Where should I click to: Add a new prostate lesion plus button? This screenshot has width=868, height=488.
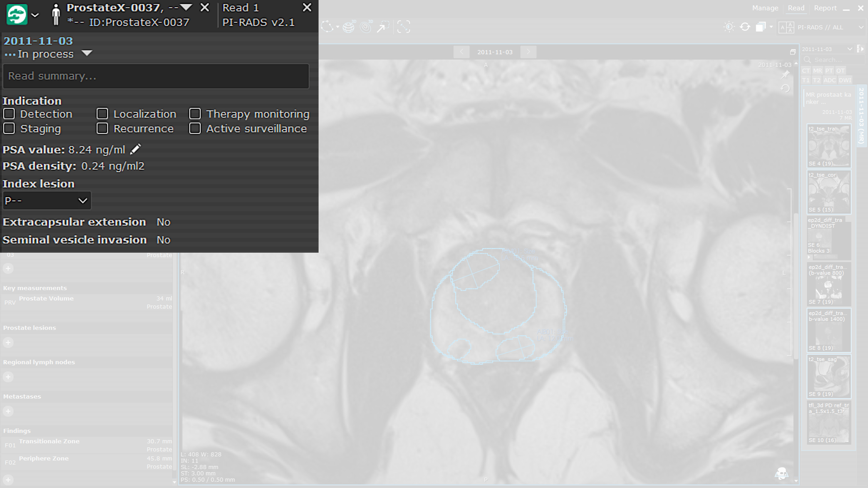point(8,343)
